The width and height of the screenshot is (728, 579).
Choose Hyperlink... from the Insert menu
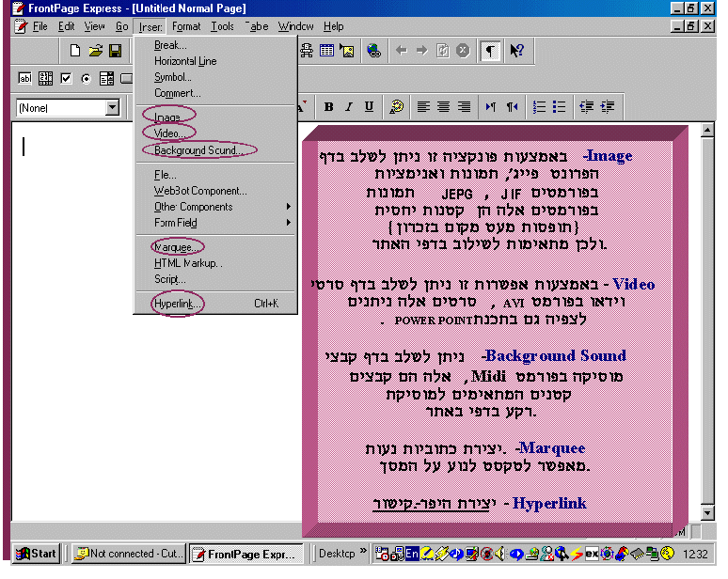[x=216, y=304]
